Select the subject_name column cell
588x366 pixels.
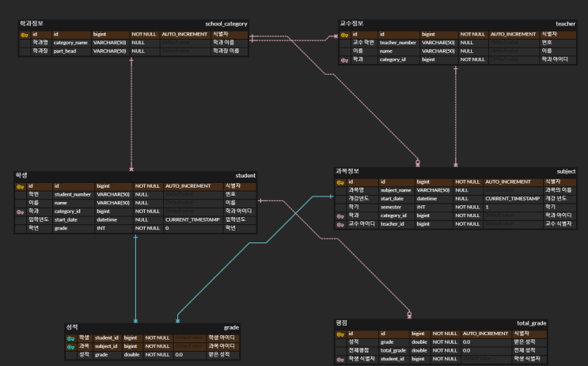396,190
